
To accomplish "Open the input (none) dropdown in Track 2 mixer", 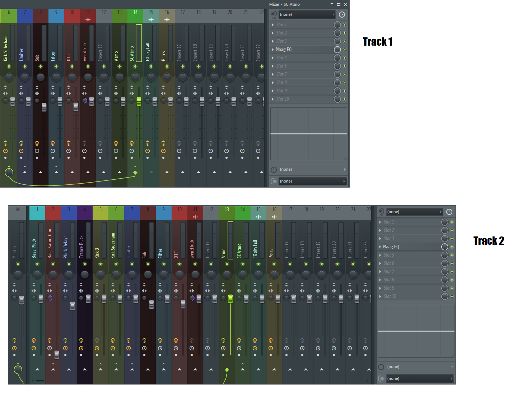I will coord(414,212).
